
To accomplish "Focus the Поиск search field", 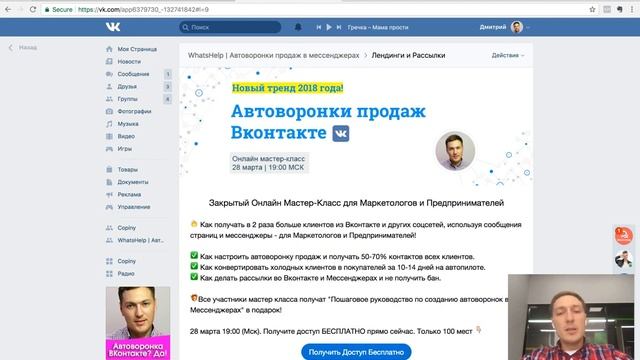I will coord(230,27).
